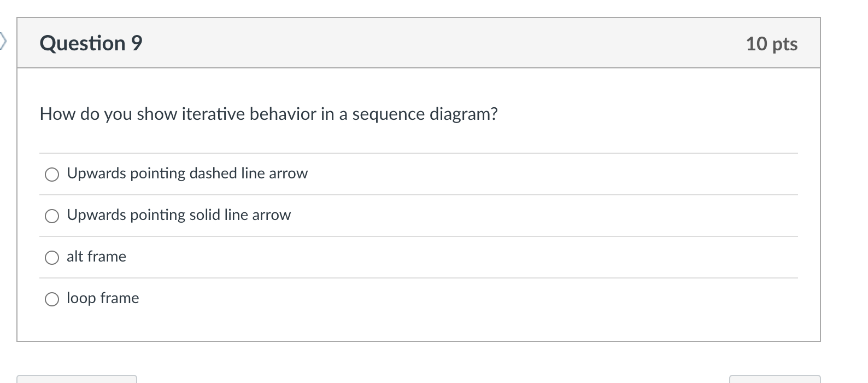Click the "Upwards pointing solid line arrow" label
Viewport: 868px width, 383px height.
(179, 215)
